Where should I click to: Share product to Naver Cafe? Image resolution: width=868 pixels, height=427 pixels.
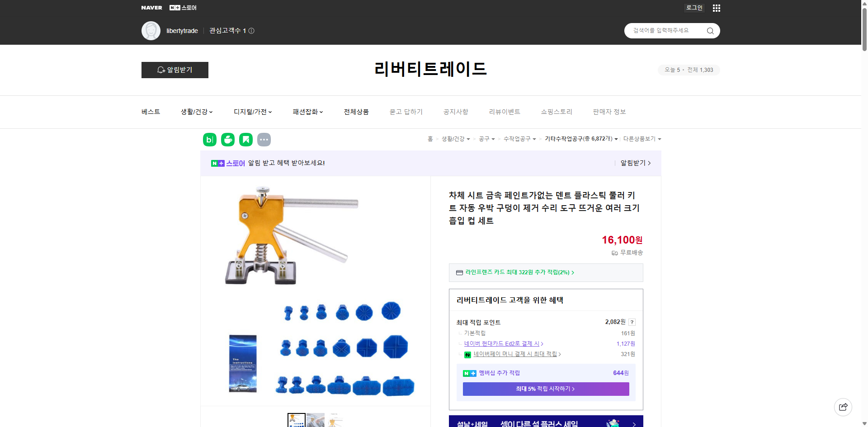coord(227,139)
